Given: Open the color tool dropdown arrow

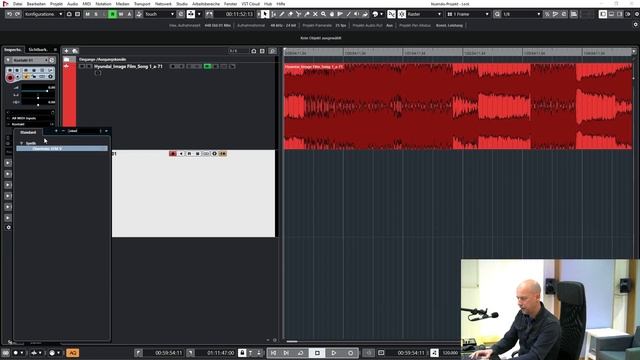Looking at the screenshot, I should click(x=381, y=14).
